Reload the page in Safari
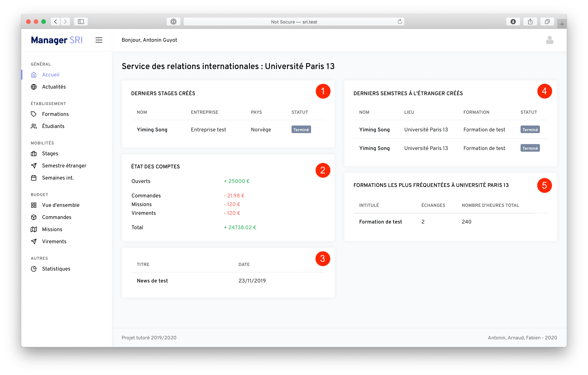 tap(400, 22)
